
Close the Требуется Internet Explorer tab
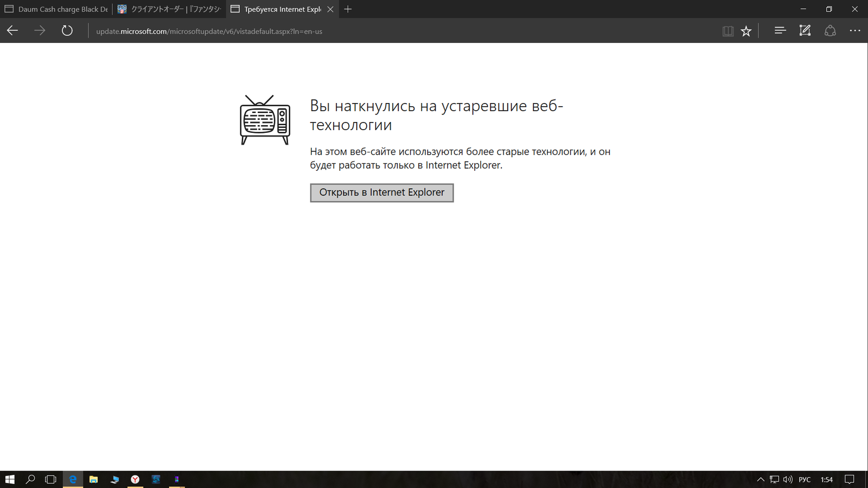(x=330, y=9)
